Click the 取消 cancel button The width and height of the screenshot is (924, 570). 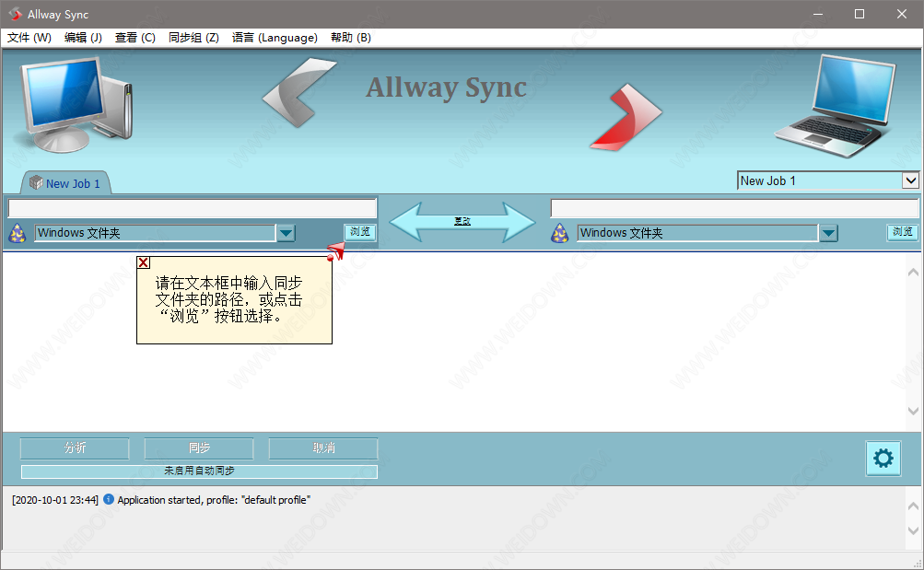pos(323,448)
